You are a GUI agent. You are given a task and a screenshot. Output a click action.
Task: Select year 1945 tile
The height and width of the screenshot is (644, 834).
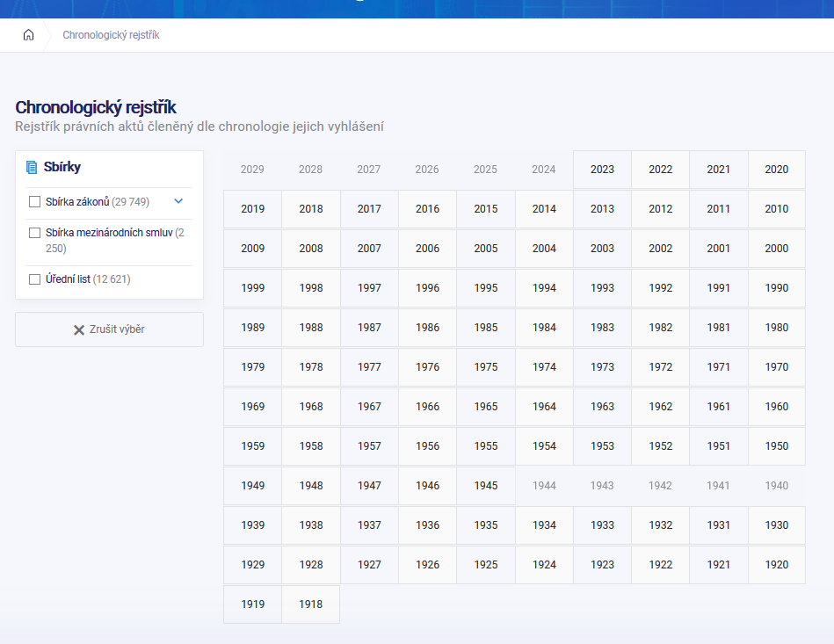[x=485, y=486]
